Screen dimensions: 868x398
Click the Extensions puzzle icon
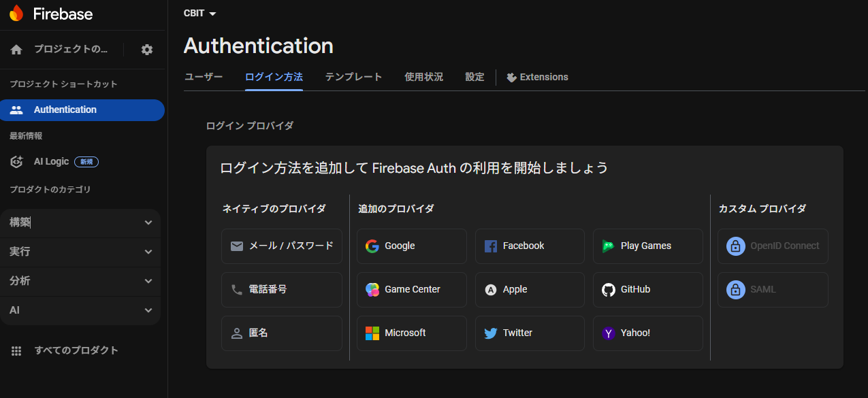(x=511, y=78)
